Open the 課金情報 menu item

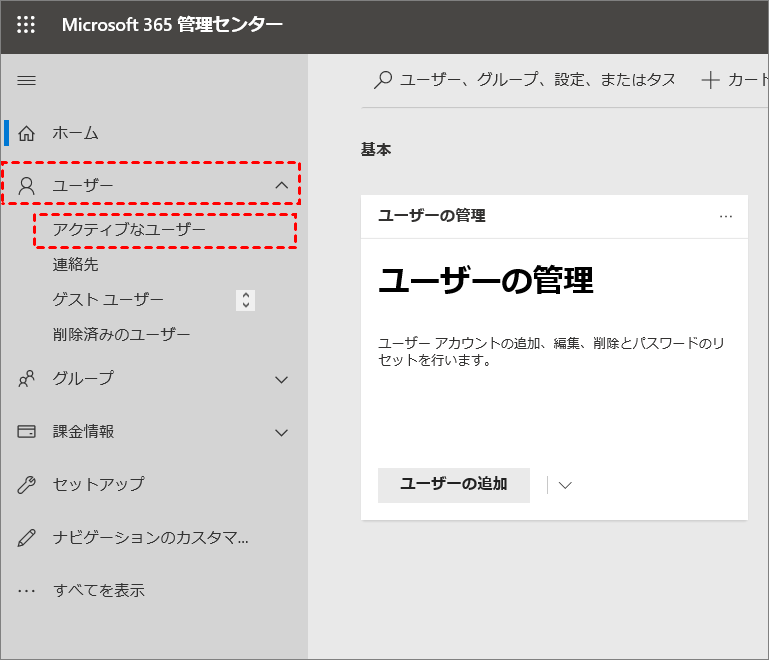click(83, 432)
